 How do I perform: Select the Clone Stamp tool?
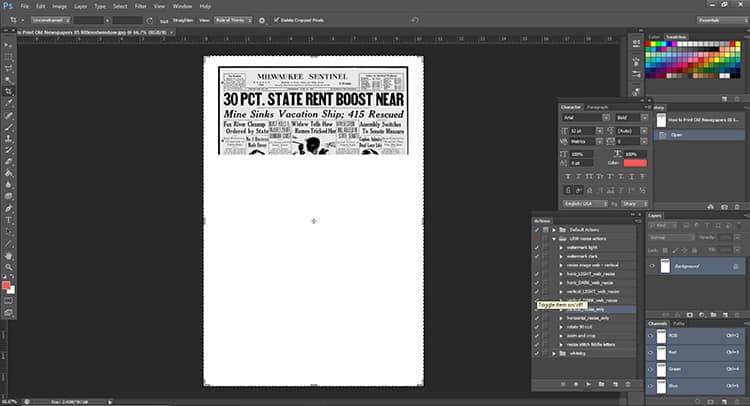9,139
